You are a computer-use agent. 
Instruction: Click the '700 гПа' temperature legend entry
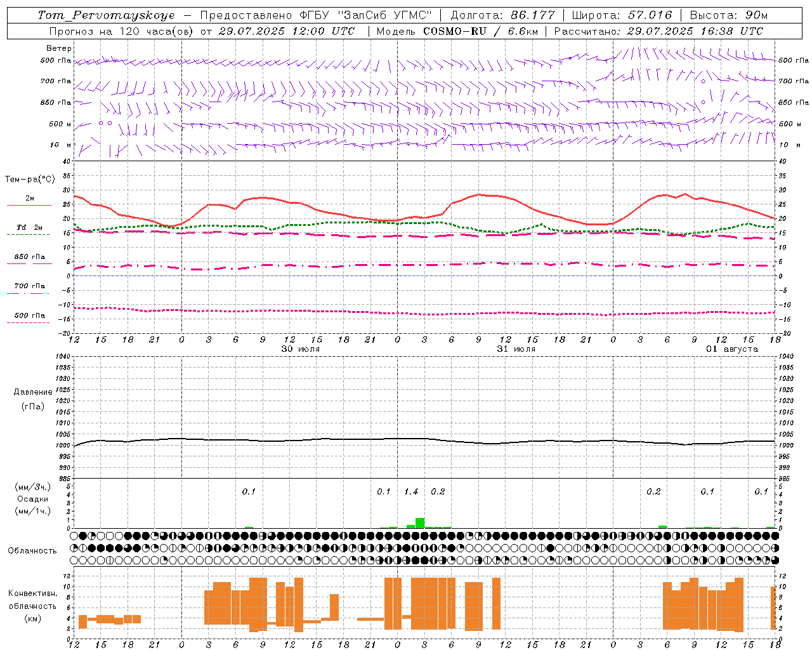tap(30, 286)
